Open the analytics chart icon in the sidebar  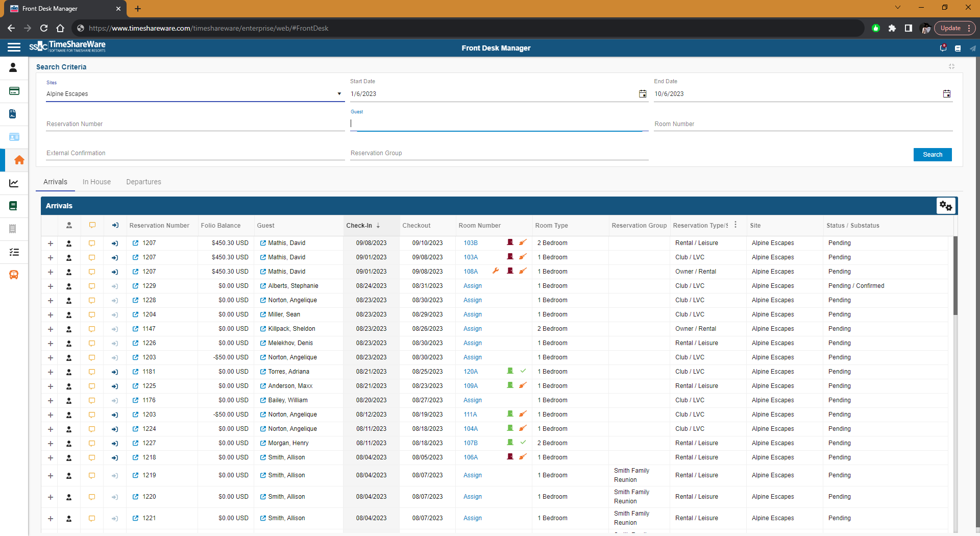[13, 183]
